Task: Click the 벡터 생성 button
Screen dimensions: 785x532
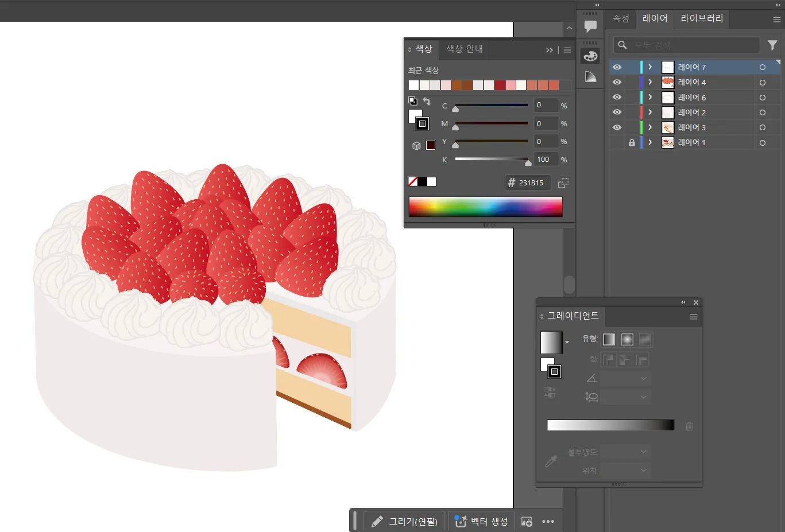Action: (x=481, y=521)
